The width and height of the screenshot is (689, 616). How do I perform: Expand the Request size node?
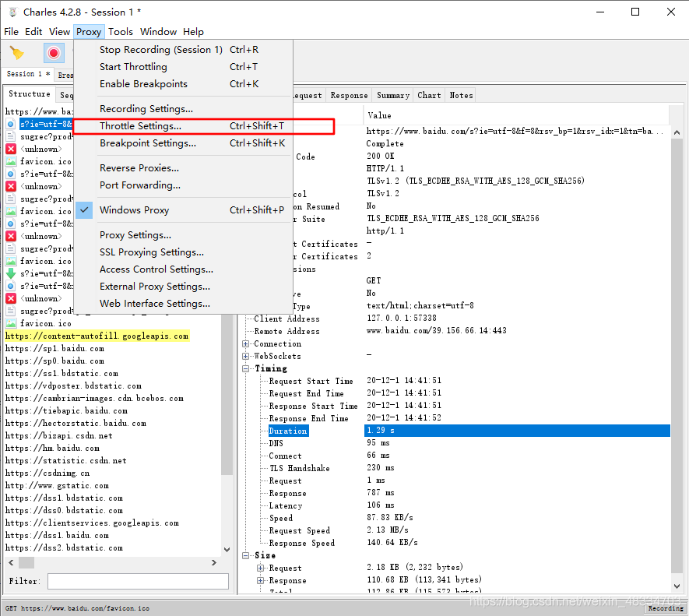coord(261,568)
